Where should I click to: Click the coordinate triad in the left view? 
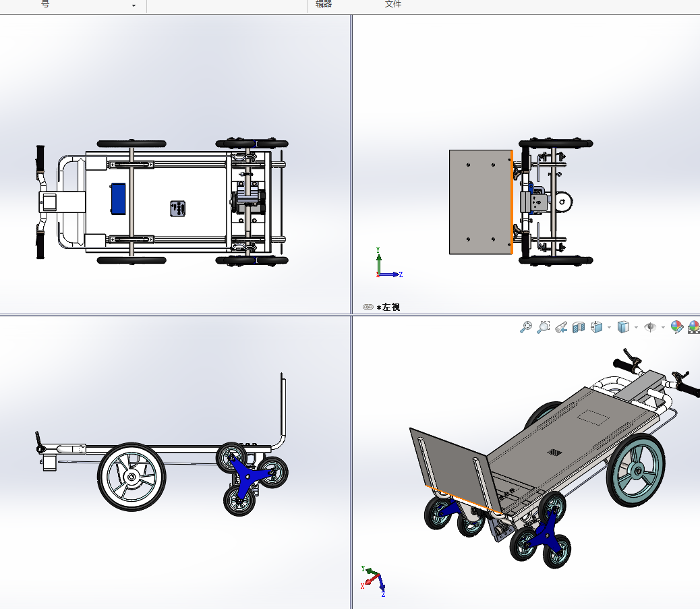[x=389, y=264]
